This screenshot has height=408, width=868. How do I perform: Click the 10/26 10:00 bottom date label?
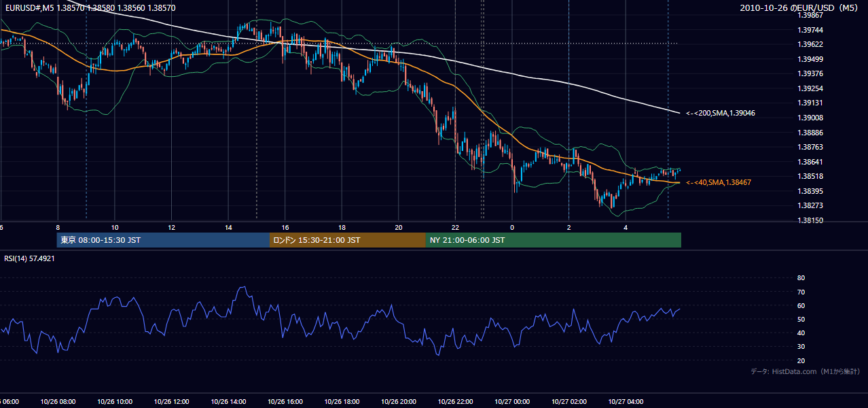115,402
